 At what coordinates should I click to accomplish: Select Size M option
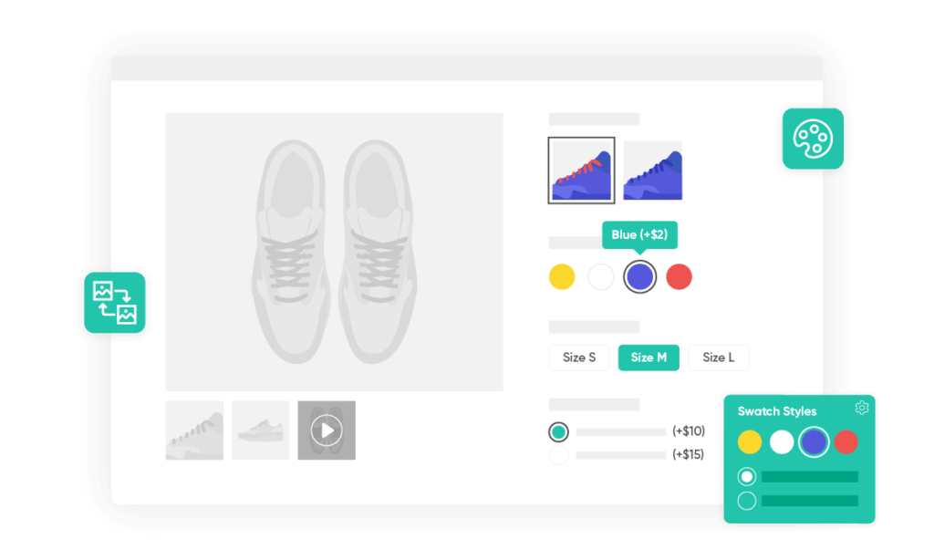point(649,358)
